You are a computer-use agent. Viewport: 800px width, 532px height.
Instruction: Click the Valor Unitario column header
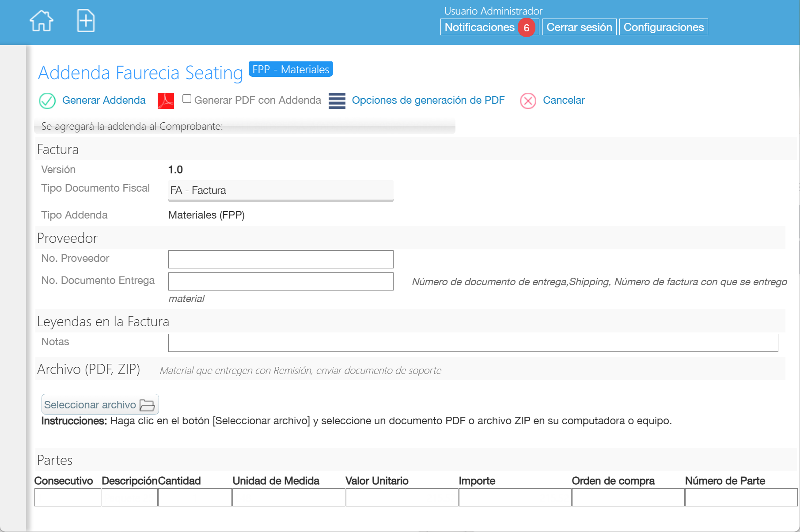(377, 481)
